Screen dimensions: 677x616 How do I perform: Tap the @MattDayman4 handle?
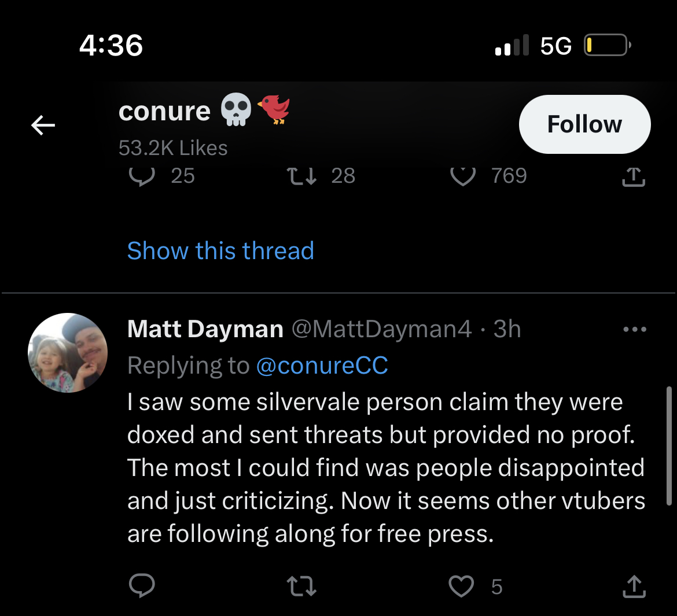pyautogui.click(x=382, y=329)
